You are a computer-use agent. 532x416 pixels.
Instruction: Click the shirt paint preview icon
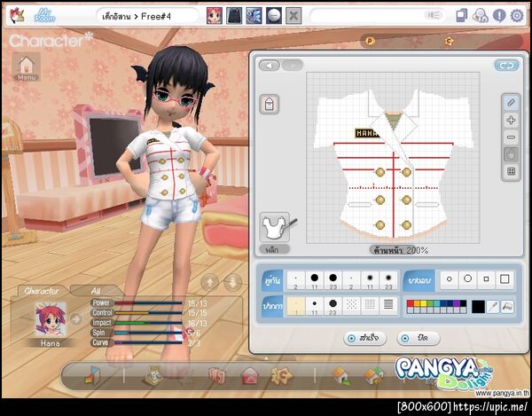click(x=277, y=227)
